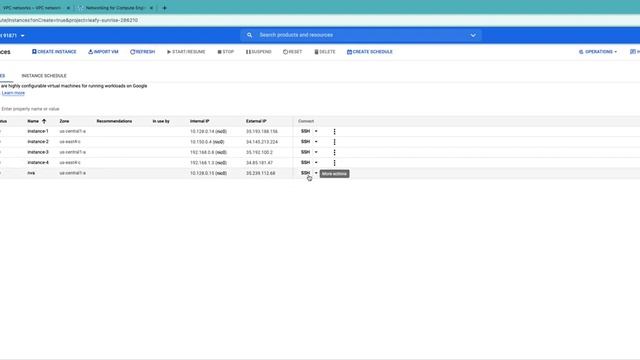Viewport: 640px width, 360px height.
Task: Toggle Name column sort arrow
Action: coord(44,121)
